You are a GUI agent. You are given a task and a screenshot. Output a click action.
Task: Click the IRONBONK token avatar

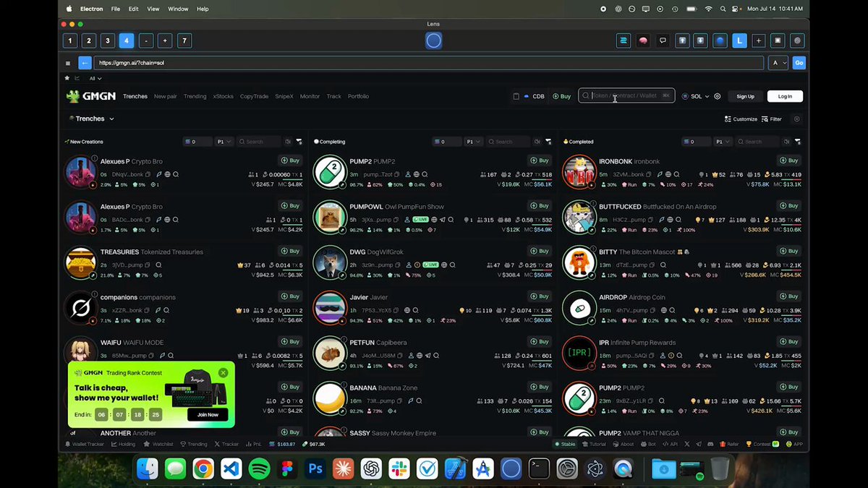(x=578, y=172)
